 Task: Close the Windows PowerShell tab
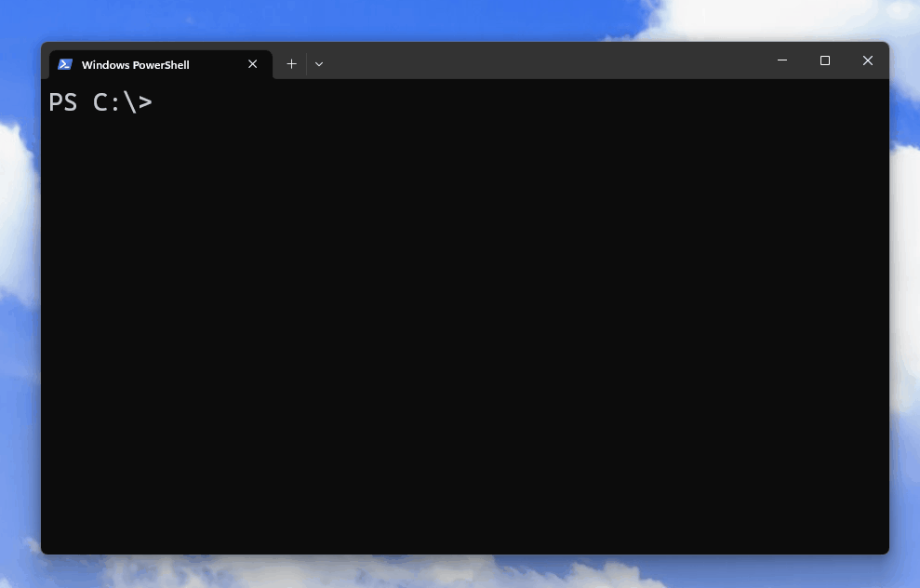pyautogui.click(x=252, y=64)
